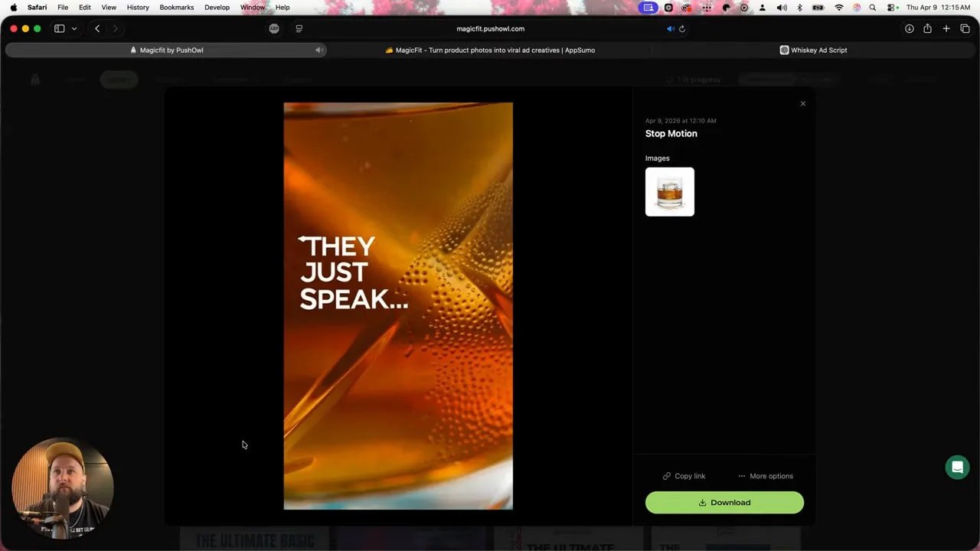Toggle the Safari sidebar
This screenshot has width=980, height=551.
[59, 28]
